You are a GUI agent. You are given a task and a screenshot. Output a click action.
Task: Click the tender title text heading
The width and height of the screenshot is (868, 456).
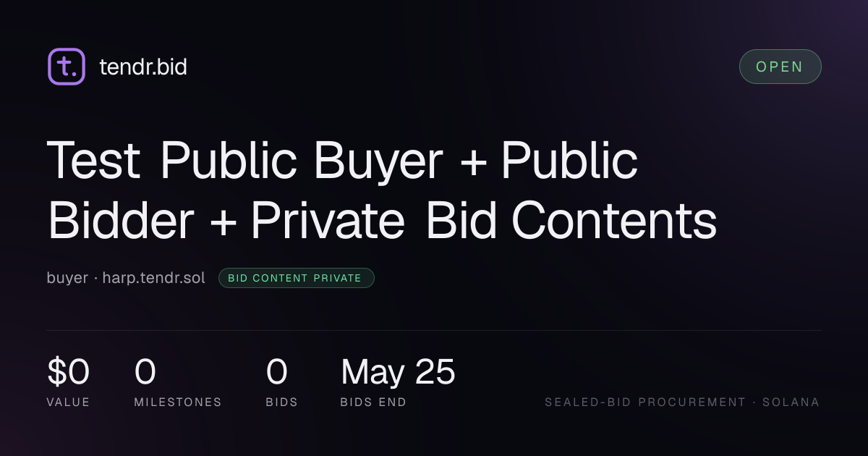click(383, 191)
